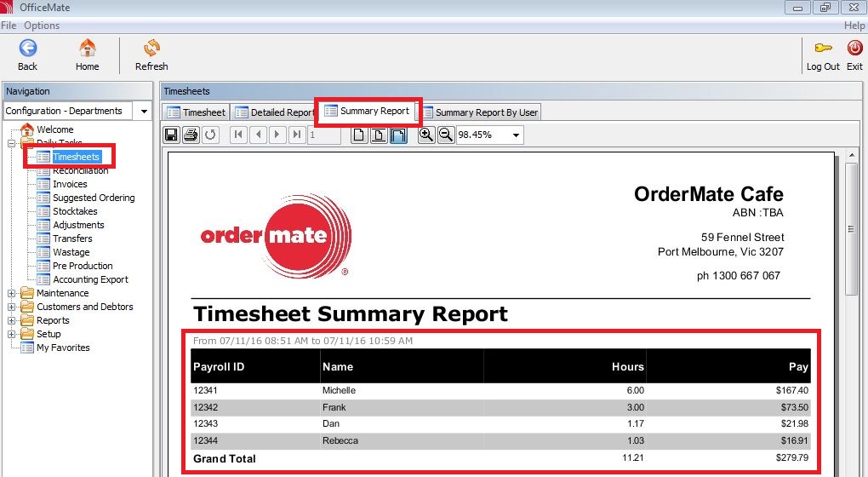The image size is (868, 477).
Task: Open the Configuration - Departments dropdown
Action: (x=144, y=111)
